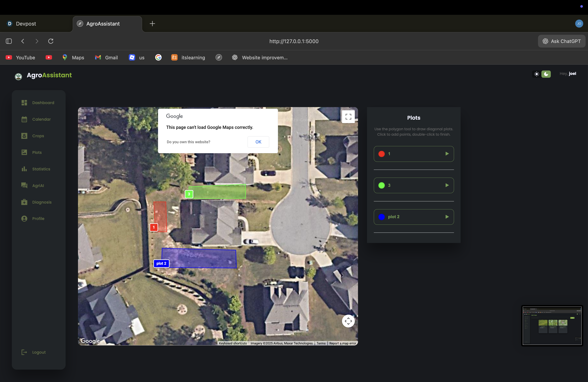Click the map camera pan control
Viewport: 588px width, 382px height.
click(348, 321)
